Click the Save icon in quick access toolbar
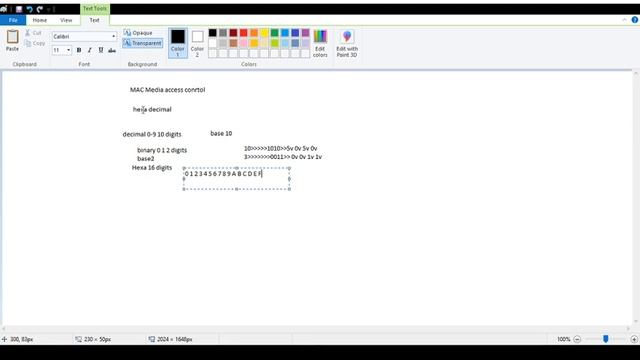 click(19, 9)
